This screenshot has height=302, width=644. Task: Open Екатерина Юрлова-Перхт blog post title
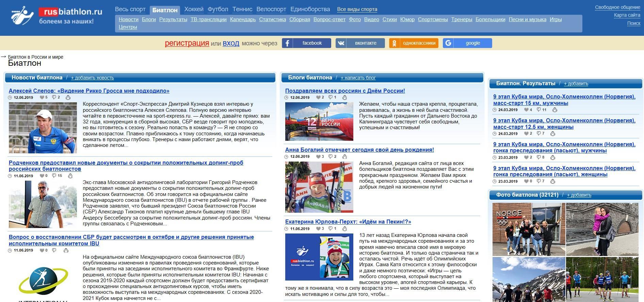click(x=348, y=222)
